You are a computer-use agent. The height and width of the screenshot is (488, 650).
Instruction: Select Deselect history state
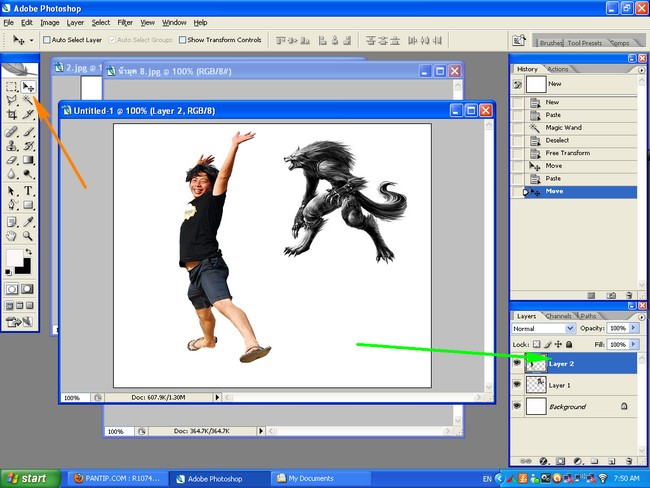[x=574, y=140]
